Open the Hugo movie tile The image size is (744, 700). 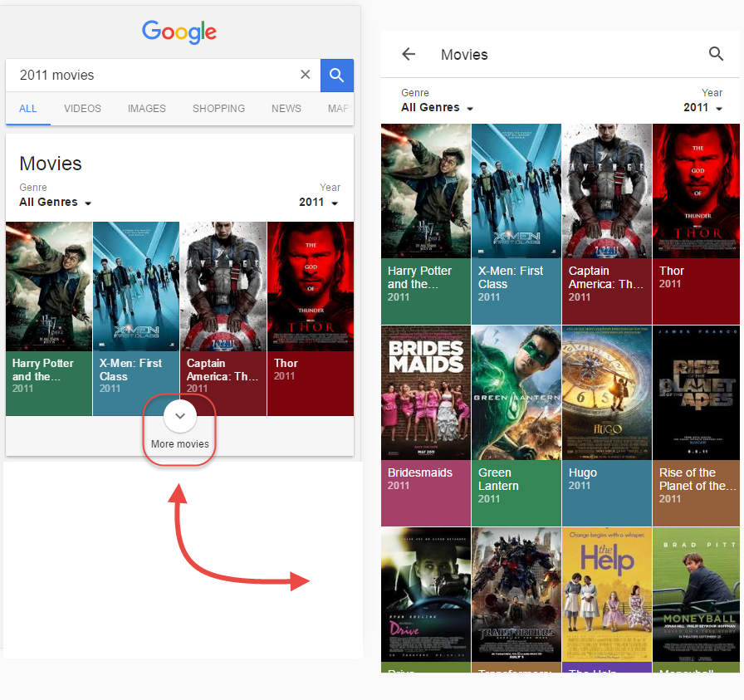pos(607,392)
